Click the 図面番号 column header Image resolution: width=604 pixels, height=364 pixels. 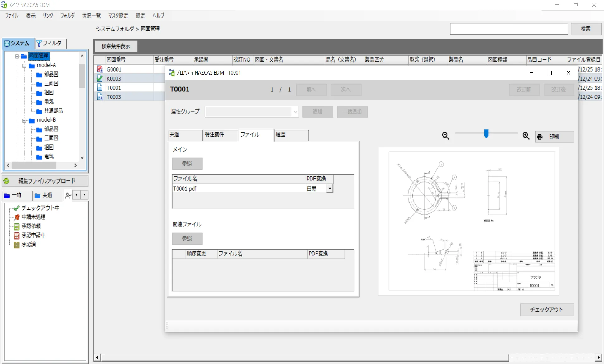[x=129, y=60]
